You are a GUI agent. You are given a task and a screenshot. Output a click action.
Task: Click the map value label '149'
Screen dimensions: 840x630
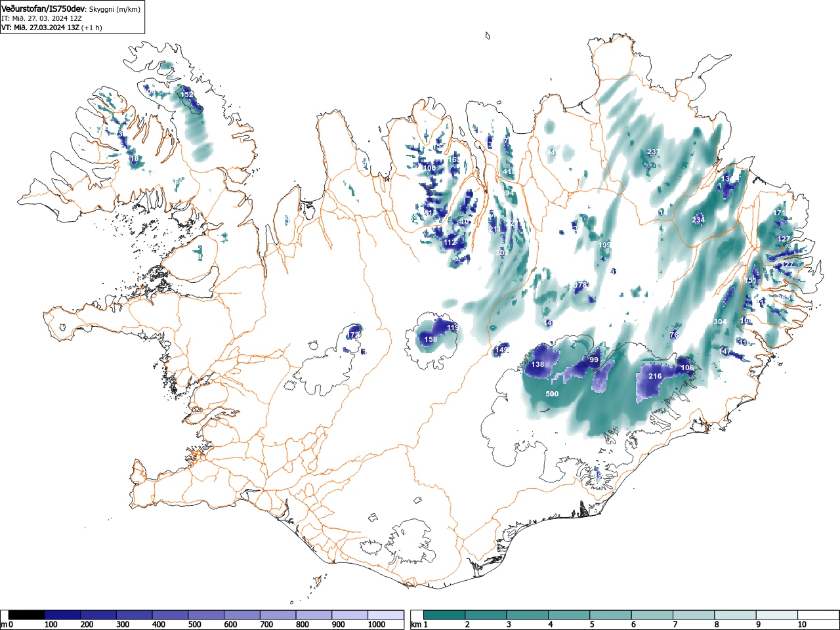point(501,350)
